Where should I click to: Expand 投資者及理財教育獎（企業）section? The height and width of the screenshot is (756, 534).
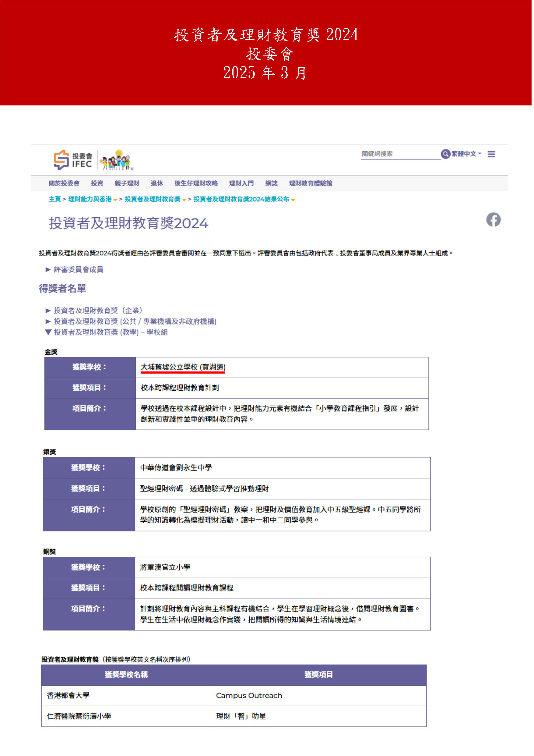tap(94, 310)
